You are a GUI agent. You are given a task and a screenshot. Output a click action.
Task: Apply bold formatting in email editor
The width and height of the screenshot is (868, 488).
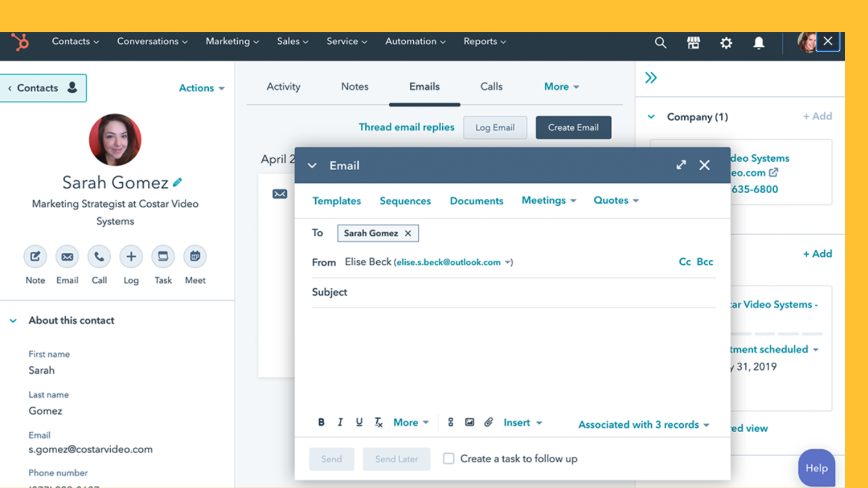[x=321, y=422]
